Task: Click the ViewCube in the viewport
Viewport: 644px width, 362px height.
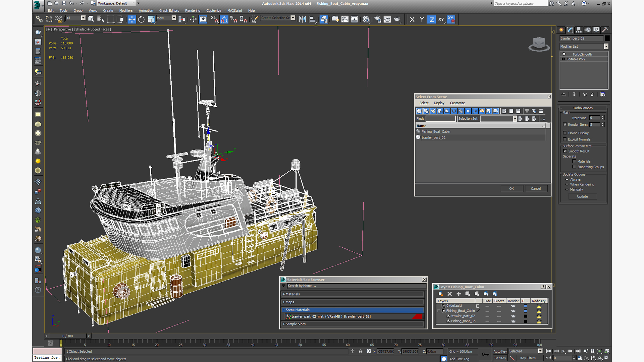Action: click(539, 44)
